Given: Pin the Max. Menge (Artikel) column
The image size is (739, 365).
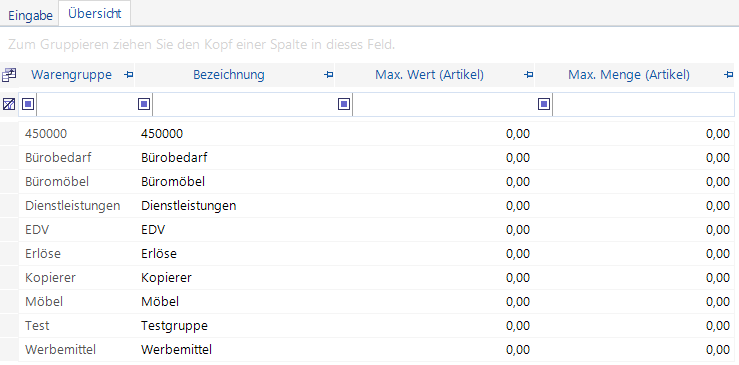Looking at the screenshot, I should point(728,75).
